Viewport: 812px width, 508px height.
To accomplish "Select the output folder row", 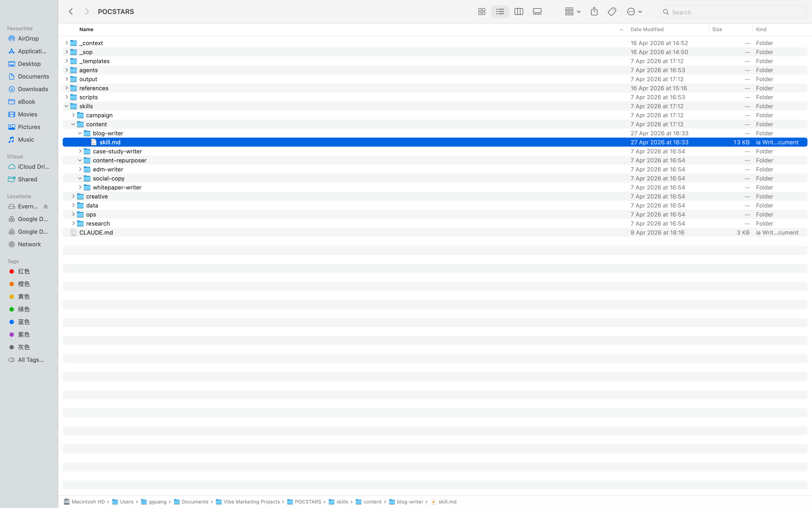I will click(435, 79).
